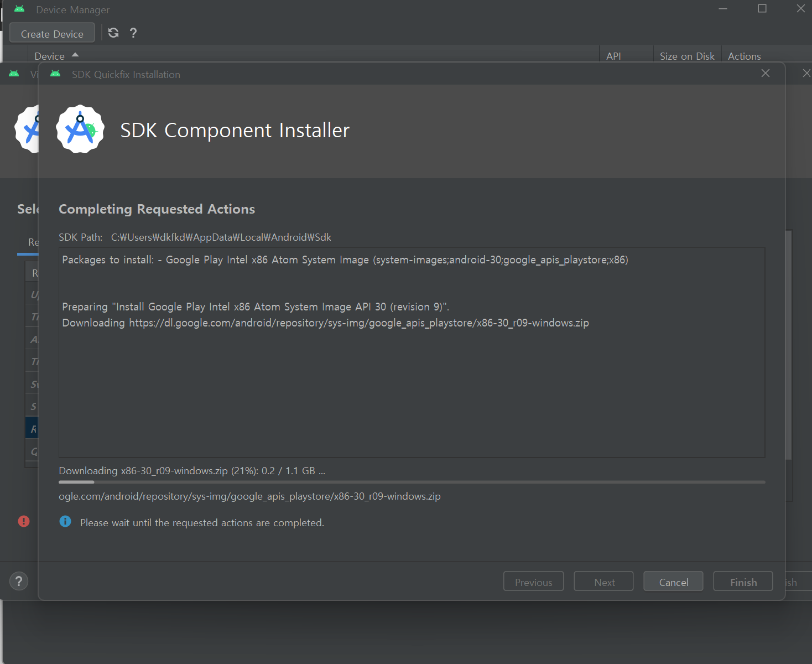
Task: Click the Android icon in SDK Quickfix title
Action: (x=55, y=74)
